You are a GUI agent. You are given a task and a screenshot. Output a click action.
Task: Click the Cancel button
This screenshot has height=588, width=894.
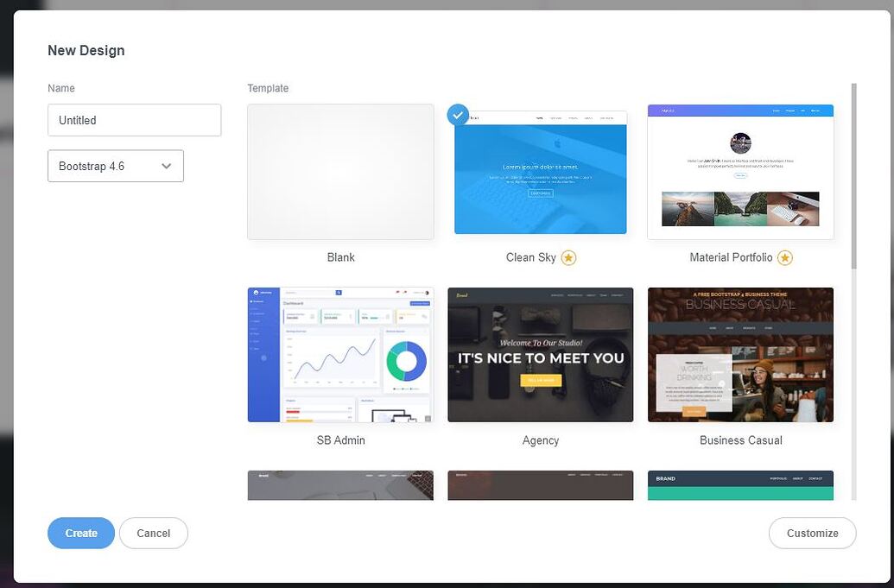point(153,533)
